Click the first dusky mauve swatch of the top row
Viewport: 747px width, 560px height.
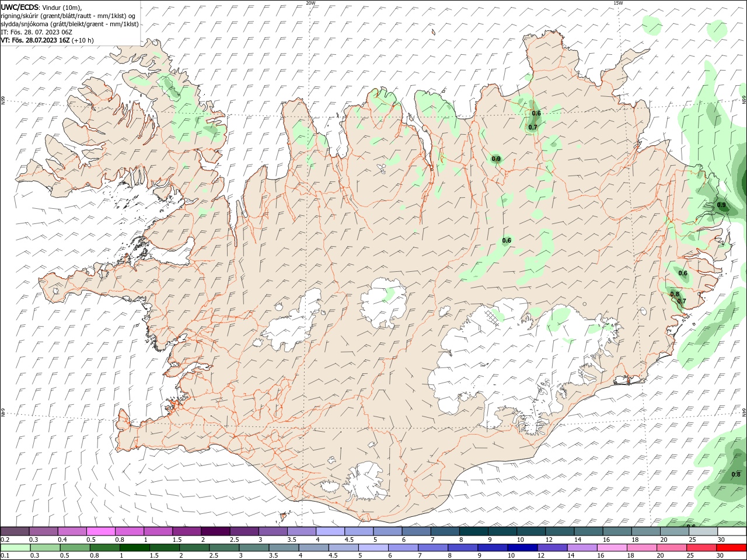pyautogui.click(x=15, y=531)
